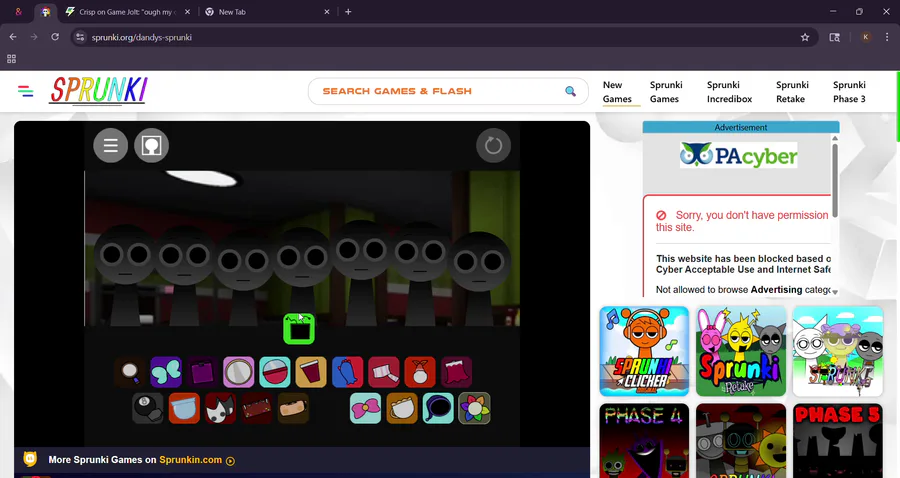Select the last gray character on the right
900x478 pixels.
click(x=479, y=277)
